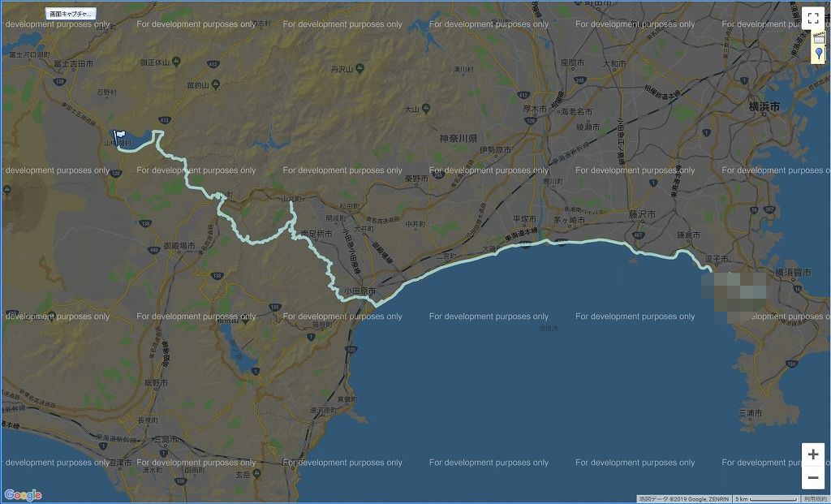Click the movie clapperboard icon
The width and height of the screenshot is (831, 504).
click(819, 38)
